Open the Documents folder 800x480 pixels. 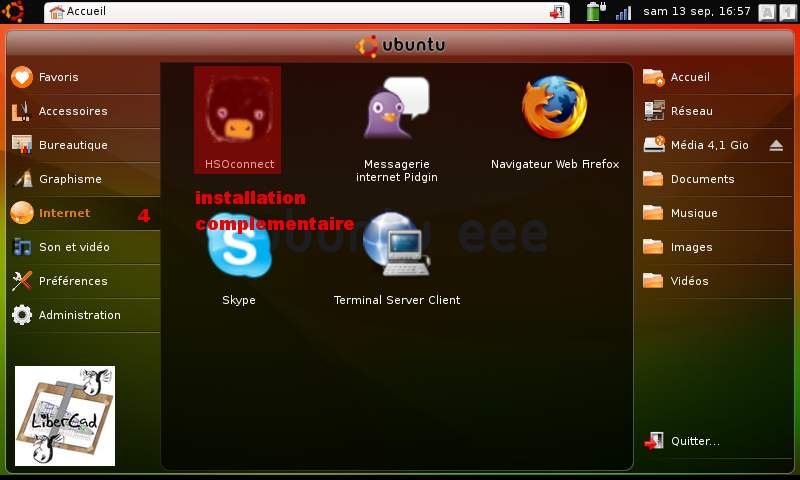716,179
